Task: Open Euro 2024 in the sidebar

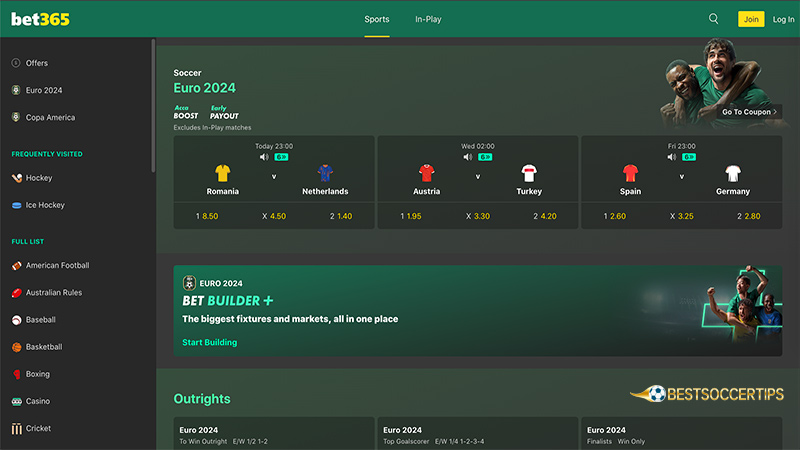Action: tap(44, 90)
